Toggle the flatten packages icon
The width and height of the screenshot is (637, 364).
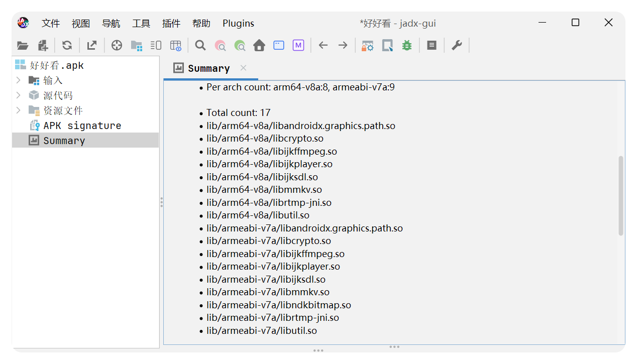click(x=136, y=46)
